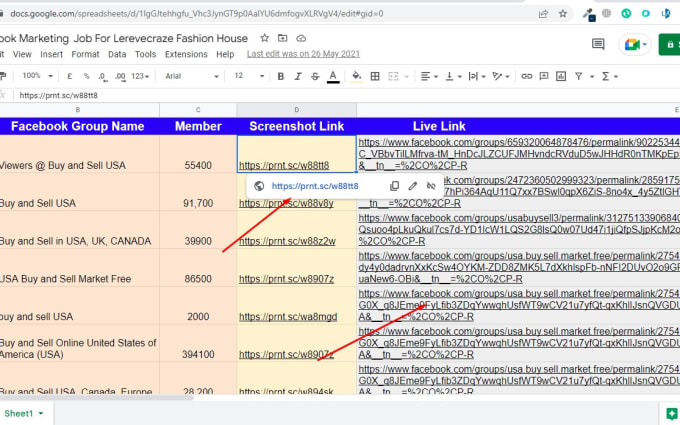The width and height of the screenshot is (680, 425).
Task: Select member cell 394100
Action: click(198, 343)
